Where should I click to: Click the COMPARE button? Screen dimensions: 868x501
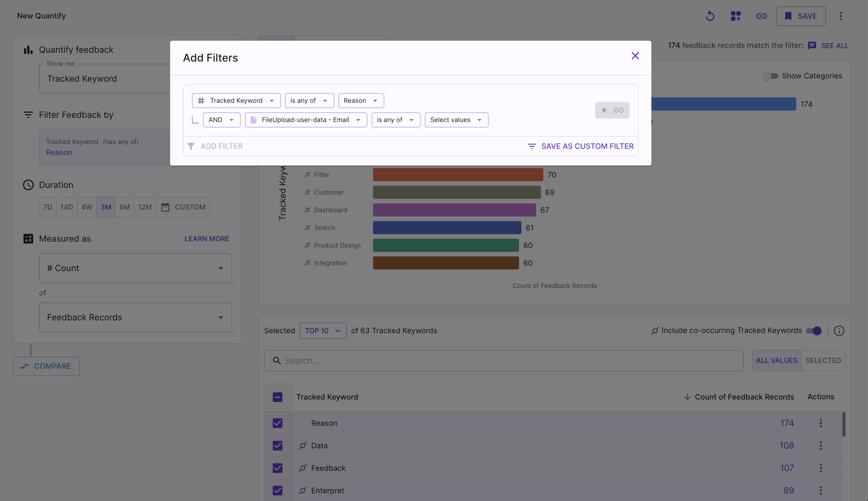coord(46,366)
